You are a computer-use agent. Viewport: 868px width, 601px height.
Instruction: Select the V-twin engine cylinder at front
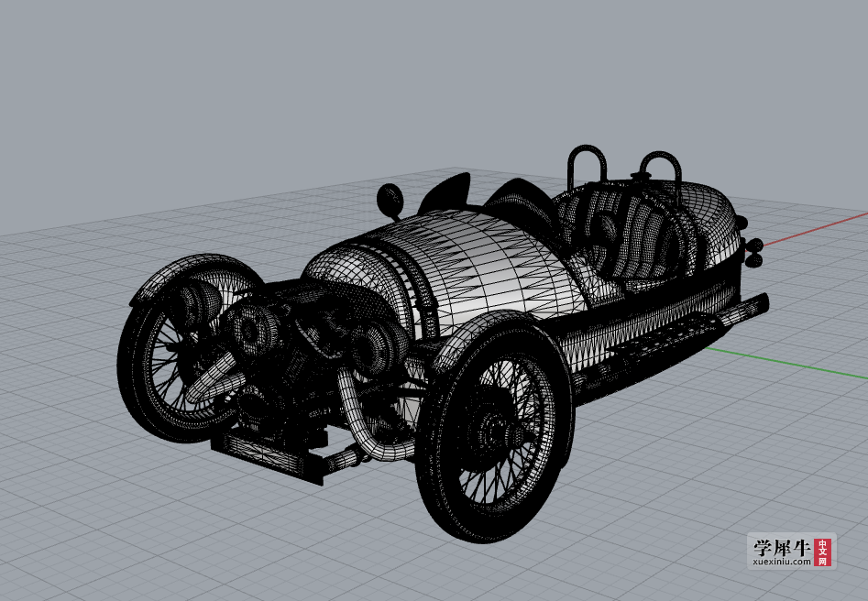point(255,329)
